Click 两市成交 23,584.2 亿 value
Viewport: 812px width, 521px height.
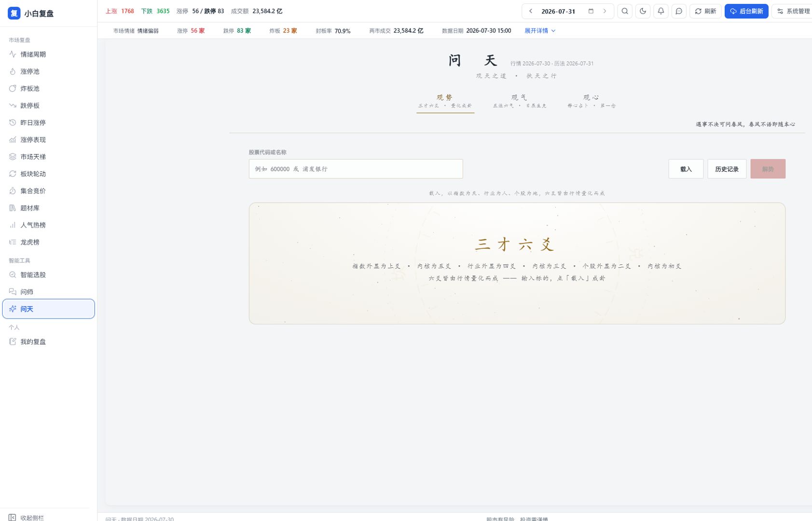(x=396, y=31)
